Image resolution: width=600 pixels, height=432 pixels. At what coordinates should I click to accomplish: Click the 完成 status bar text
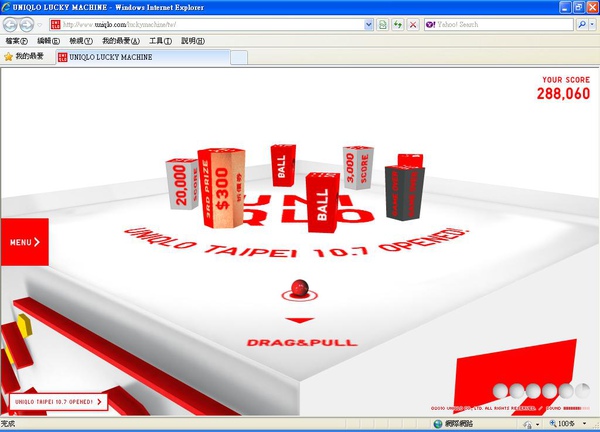coord(8,424)
